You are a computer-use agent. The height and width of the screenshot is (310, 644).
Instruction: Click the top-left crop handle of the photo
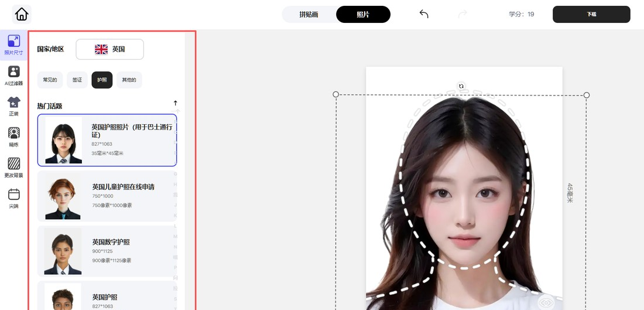(335, 94)
